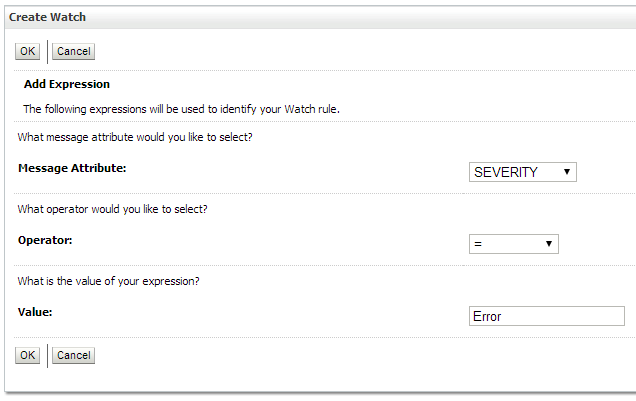The height and width of the screenshot is (401, 636).
Task: Click 'What is the value' question text
Action: click(x=109, y=281)
